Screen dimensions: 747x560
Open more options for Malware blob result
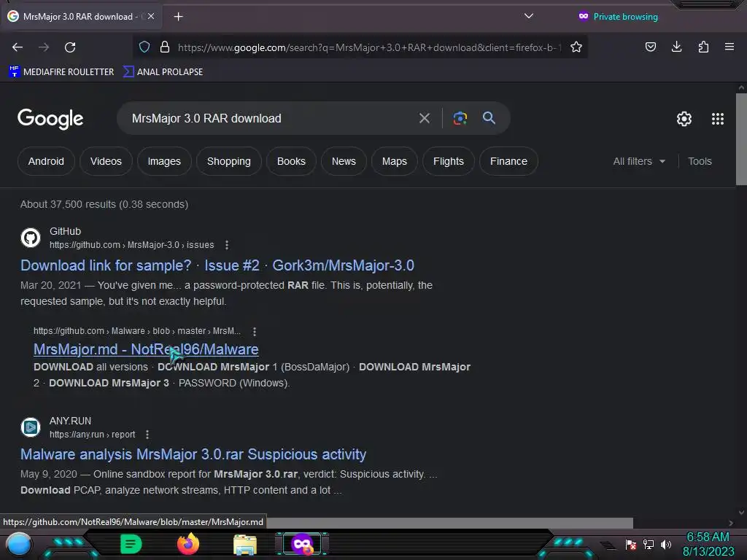255,331
